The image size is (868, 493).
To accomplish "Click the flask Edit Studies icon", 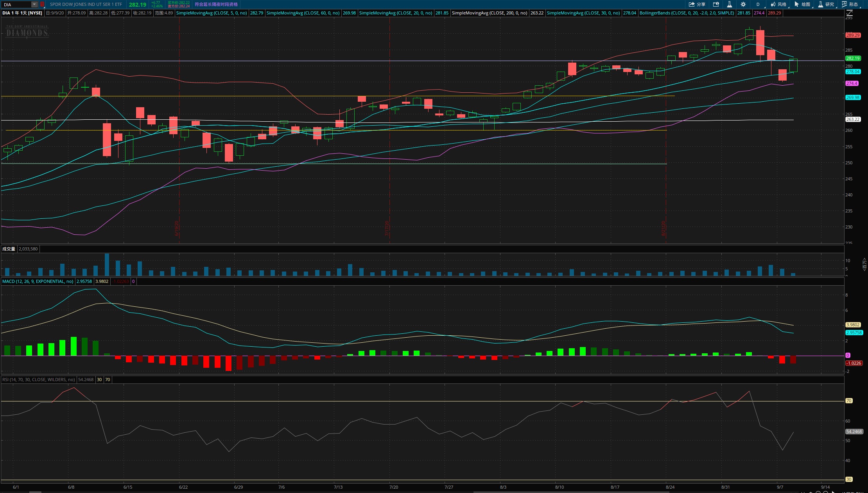I will 730,4.
